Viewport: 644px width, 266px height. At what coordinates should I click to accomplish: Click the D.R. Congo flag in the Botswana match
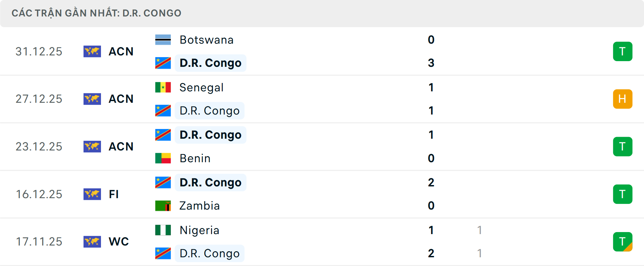163,63
